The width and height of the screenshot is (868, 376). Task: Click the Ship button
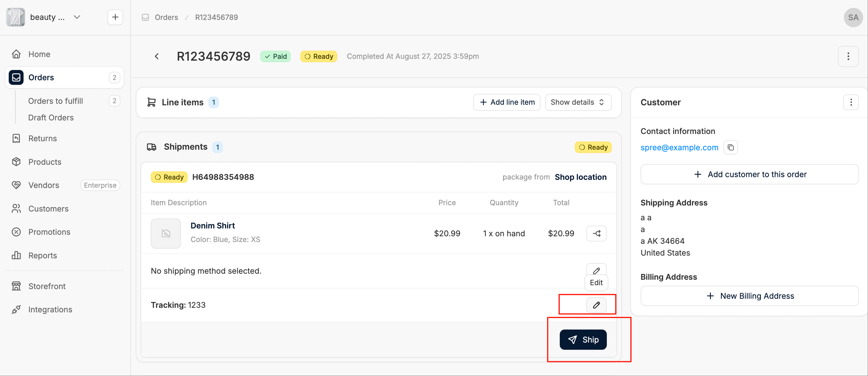(x=583, y=339)
